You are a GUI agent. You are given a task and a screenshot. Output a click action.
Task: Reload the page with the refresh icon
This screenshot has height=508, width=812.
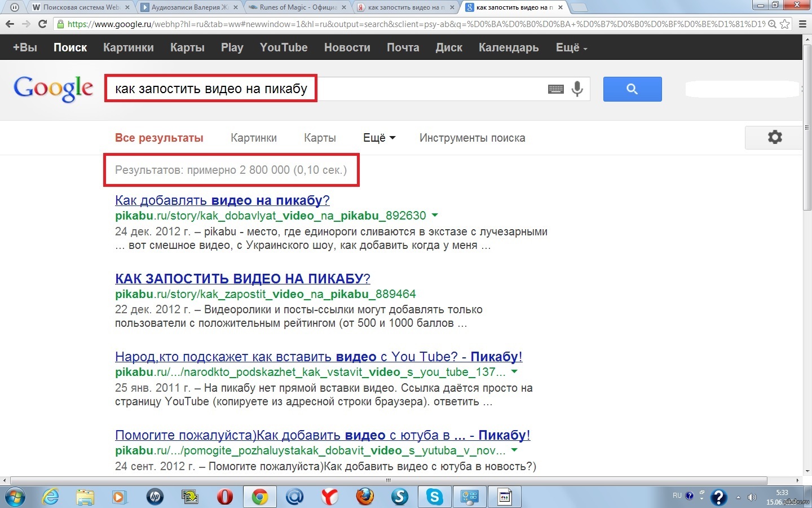coord(42,24)
